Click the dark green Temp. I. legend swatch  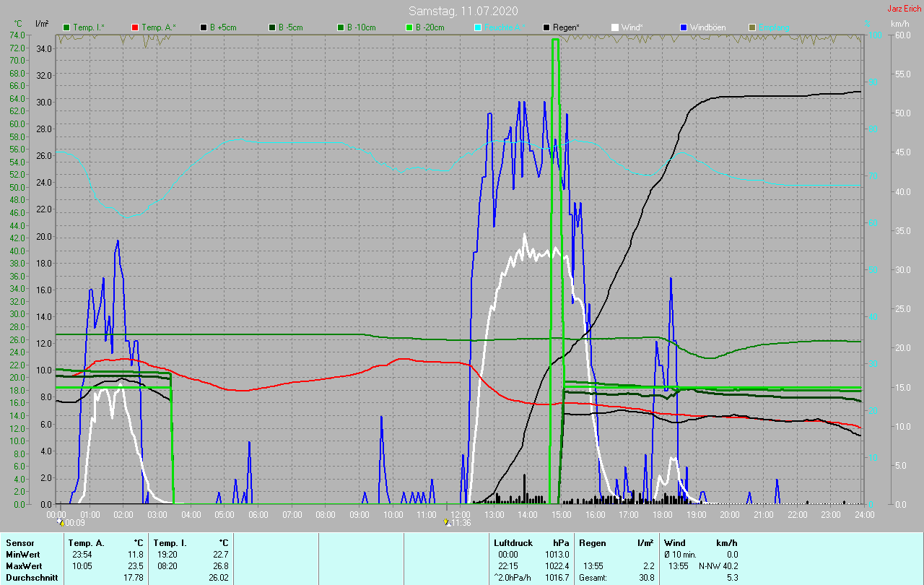pyautogui.click(x=67, y=27)
